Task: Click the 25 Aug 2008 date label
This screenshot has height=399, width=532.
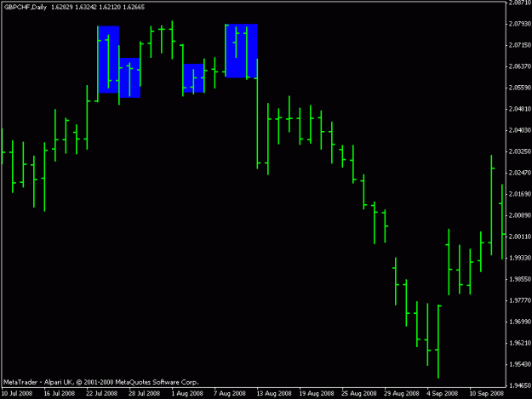Action: (359, 394)
